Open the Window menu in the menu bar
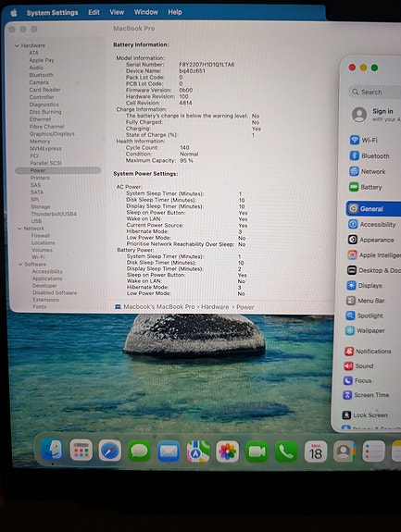The width and height of the screenshot is (401, 532). [x=146, y=12]
